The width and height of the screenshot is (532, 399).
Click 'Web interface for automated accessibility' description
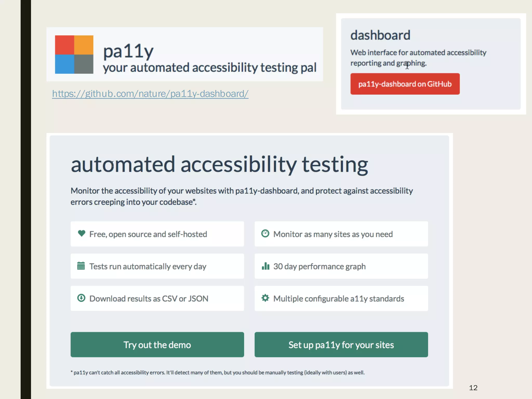coord(418,58)
